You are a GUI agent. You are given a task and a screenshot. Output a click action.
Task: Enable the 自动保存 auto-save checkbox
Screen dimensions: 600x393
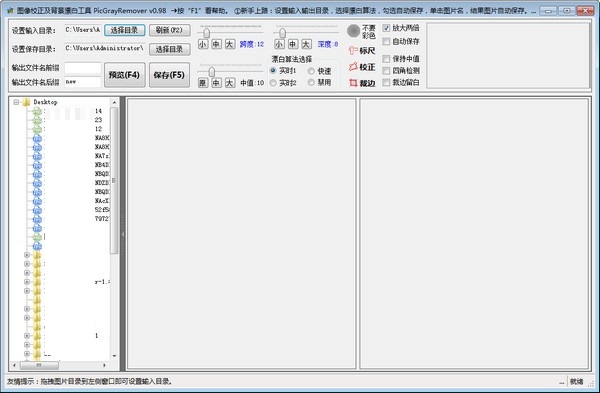point(386,41)
